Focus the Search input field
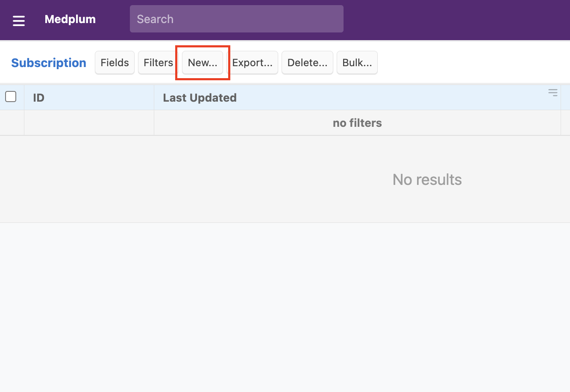 (x=236, y=19)
